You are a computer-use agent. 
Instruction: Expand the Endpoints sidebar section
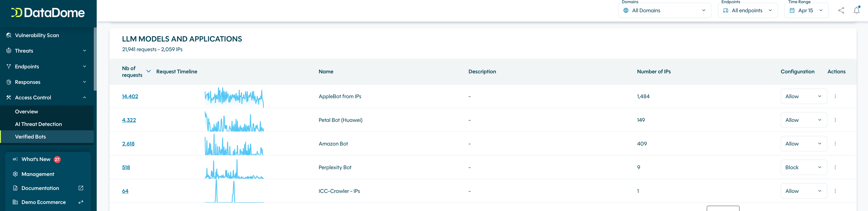click(x=47, y=66)
